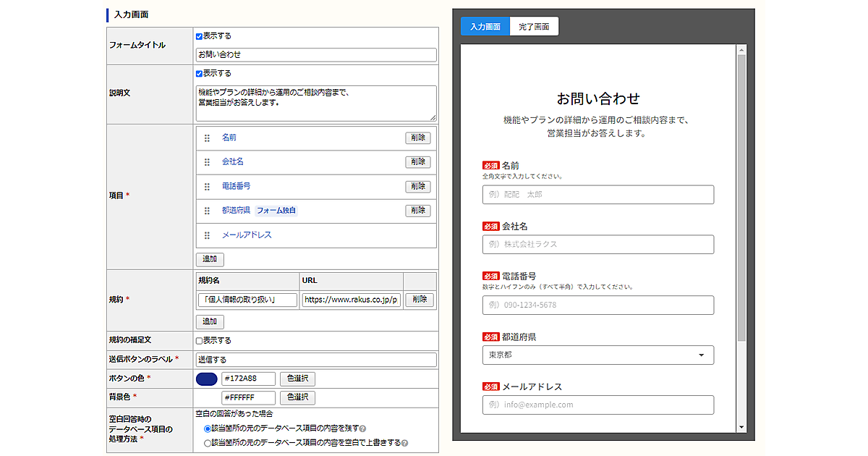The height and width of the screenshot is (456, 868).
Task: Open the 都道府県 dropdown showing 東京都
Action: tap(597, 355)
